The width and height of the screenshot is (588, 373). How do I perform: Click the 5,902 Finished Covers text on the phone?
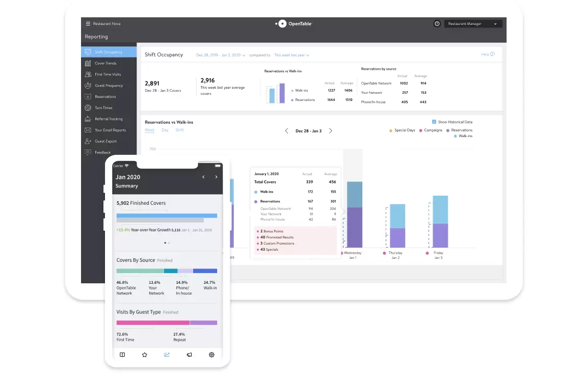point(141,203)
